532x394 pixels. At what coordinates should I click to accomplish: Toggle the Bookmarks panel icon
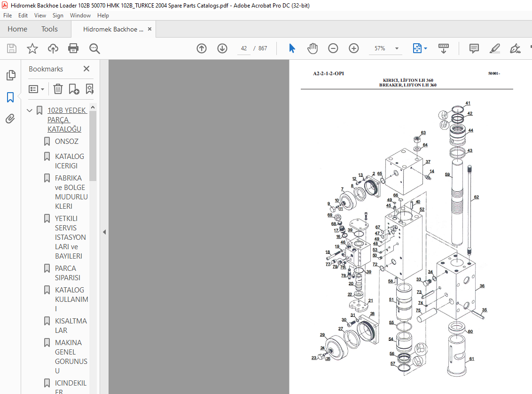[x=10, y=97]
